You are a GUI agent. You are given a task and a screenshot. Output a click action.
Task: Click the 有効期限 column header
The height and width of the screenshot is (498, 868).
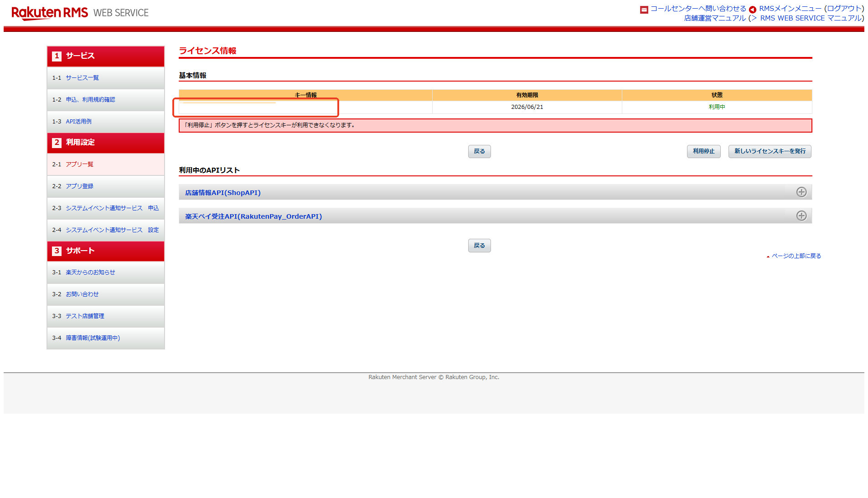(x=527, y=95)
